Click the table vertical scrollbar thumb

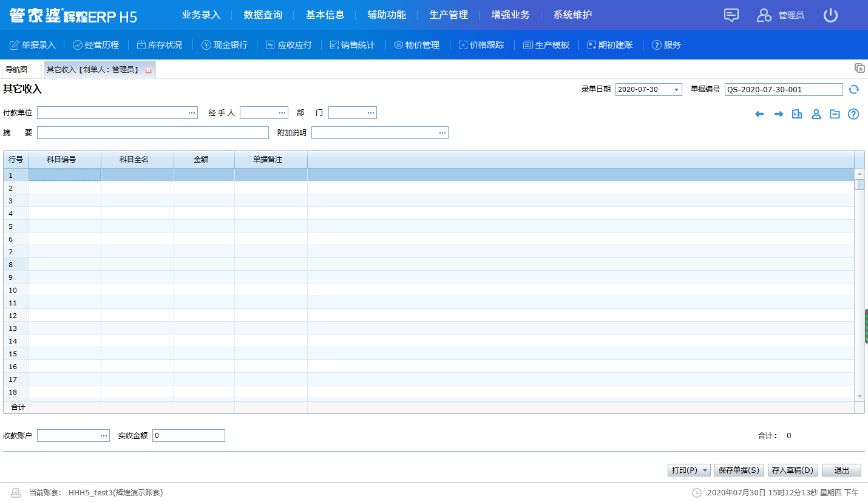click(860, 185)
